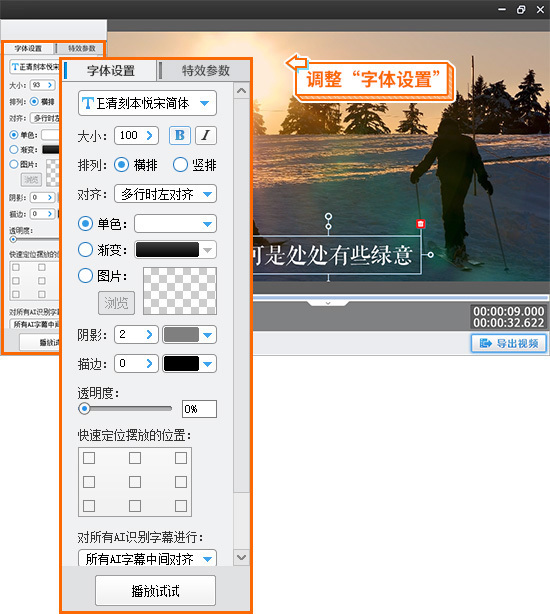The height and width of the screenshot is (614, 550).
Task: Restore down the application window
Action: point(521,10)
